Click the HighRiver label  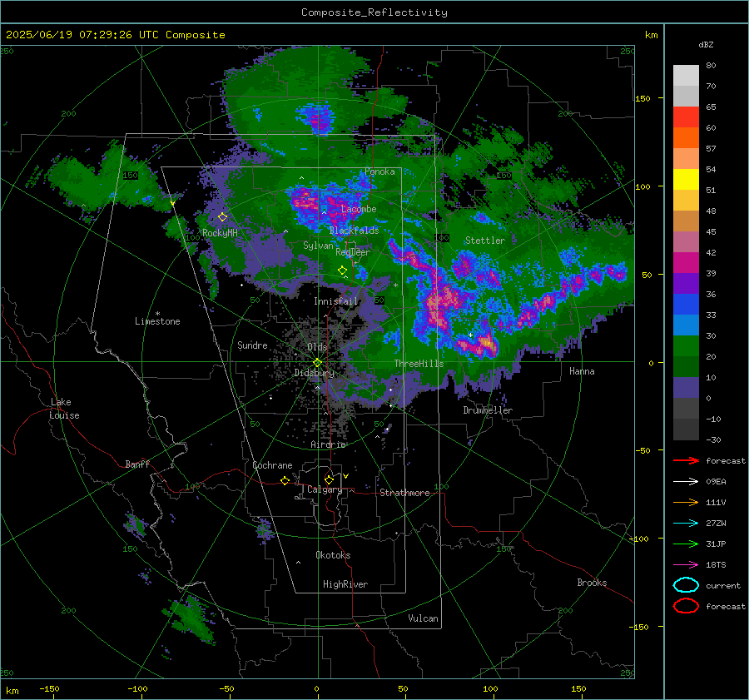click(x=345, y=584)
